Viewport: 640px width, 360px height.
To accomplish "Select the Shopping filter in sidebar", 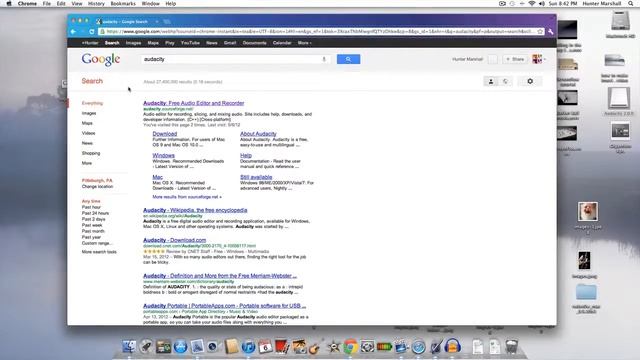I will point(91,153).
